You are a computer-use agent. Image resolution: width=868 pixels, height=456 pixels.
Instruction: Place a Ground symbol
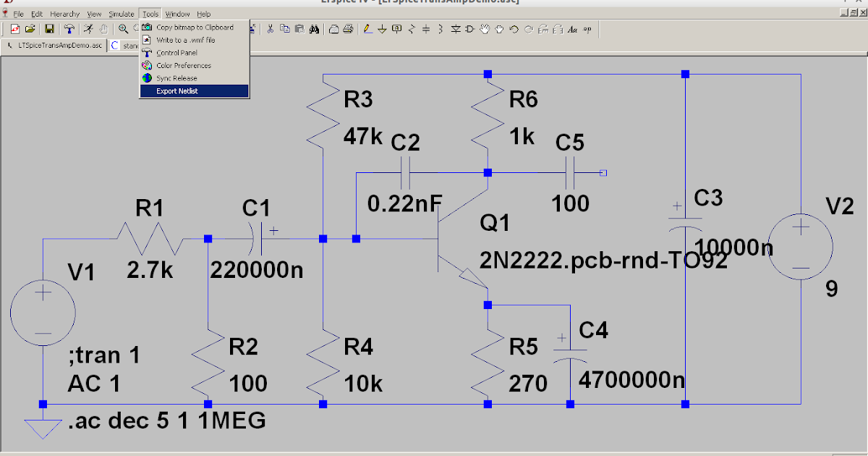383,29
